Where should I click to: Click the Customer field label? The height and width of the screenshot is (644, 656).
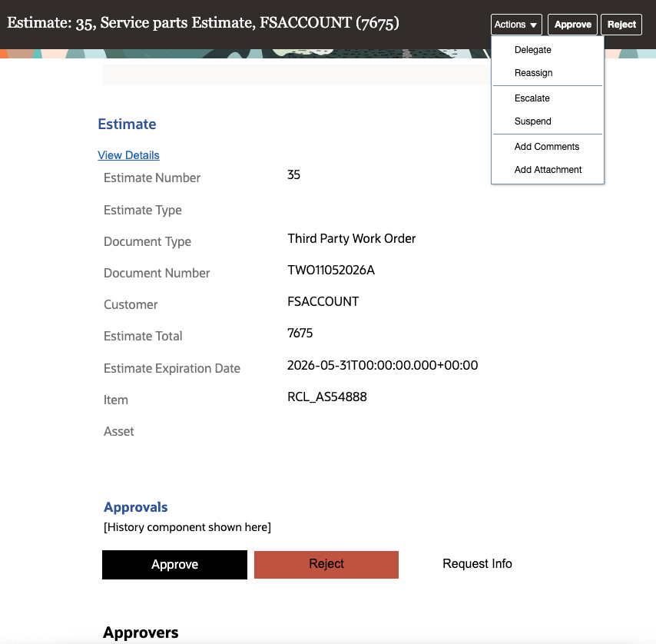131,304
